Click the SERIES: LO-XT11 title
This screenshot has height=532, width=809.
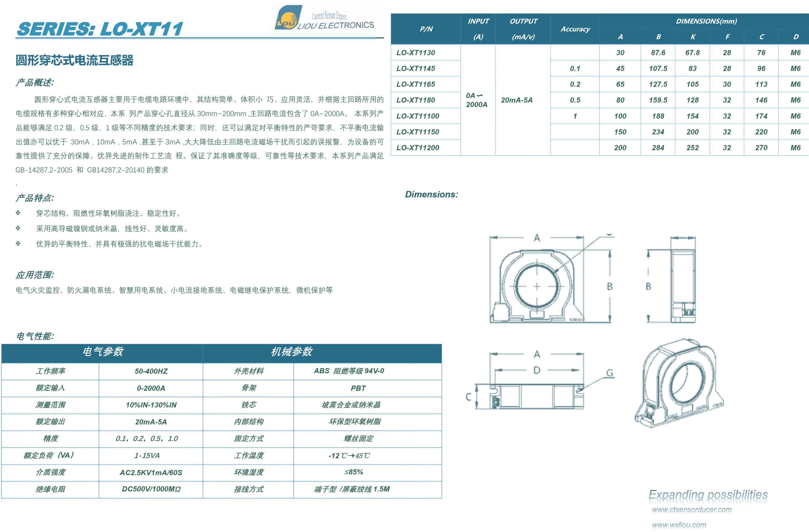coord(100,29)
